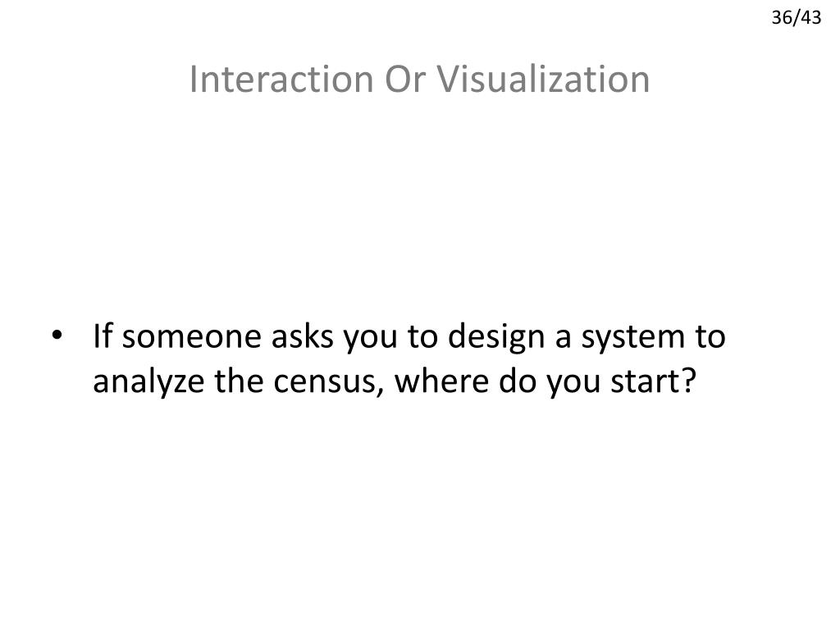This screenshot has width=840, height=630.
Task: Click the word If beginning the bullet
Action: click(x=103, y=336)
